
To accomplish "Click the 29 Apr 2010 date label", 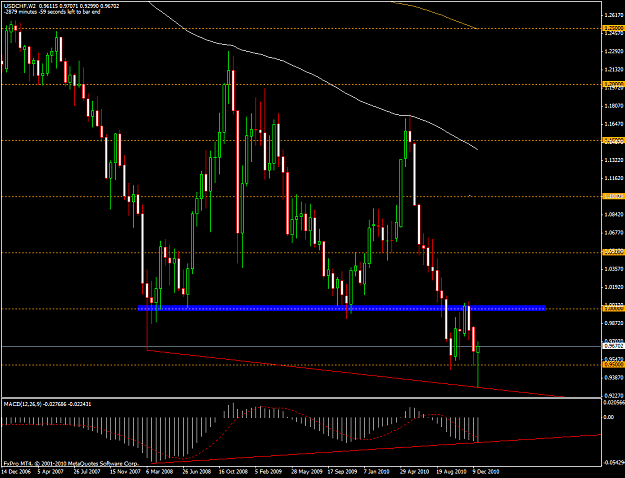I will tap(414, 472).
